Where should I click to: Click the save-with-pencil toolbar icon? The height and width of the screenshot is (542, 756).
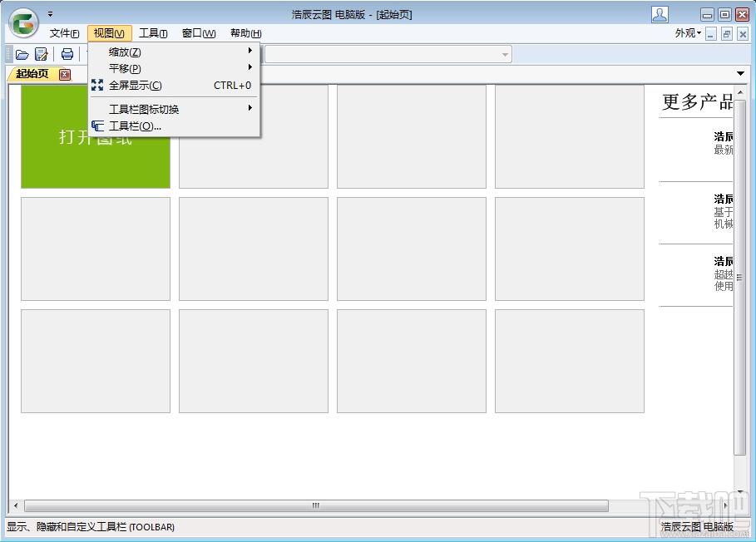(x=42, y=54)
